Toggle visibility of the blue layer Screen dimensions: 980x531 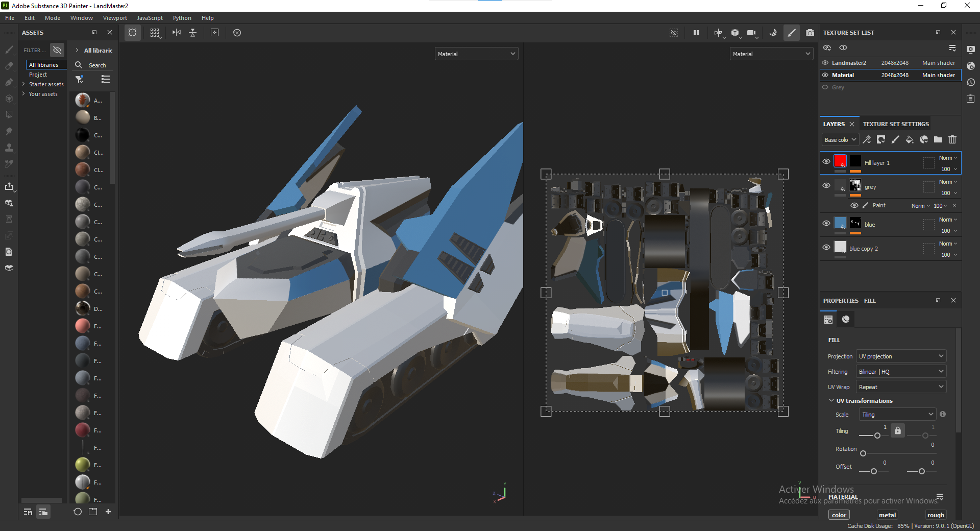point(826,223)
